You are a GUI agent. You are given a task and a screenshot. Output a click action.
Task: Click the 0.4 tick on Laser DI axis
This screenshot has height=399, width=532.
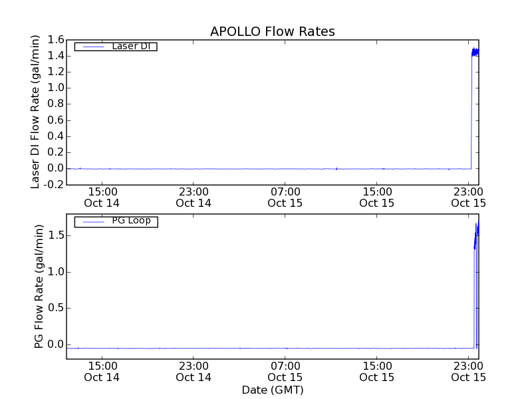pos(56,136)
